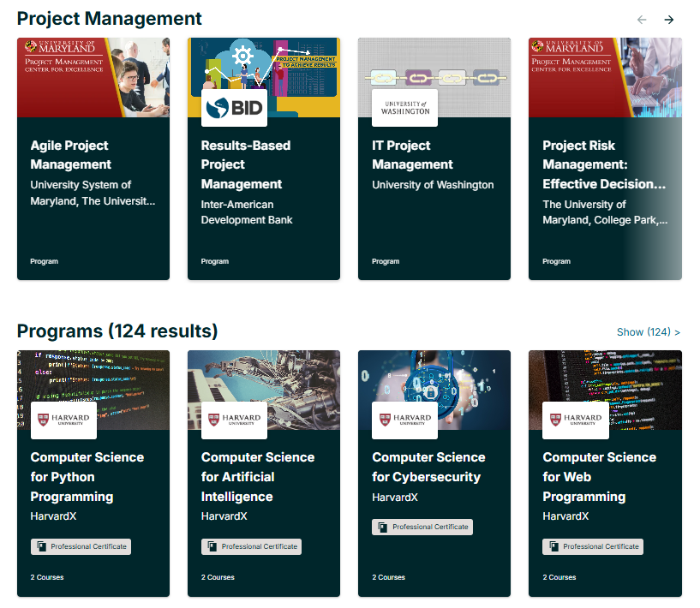Click the previous arrow in Project Management carousel

(x=642, y=20)
